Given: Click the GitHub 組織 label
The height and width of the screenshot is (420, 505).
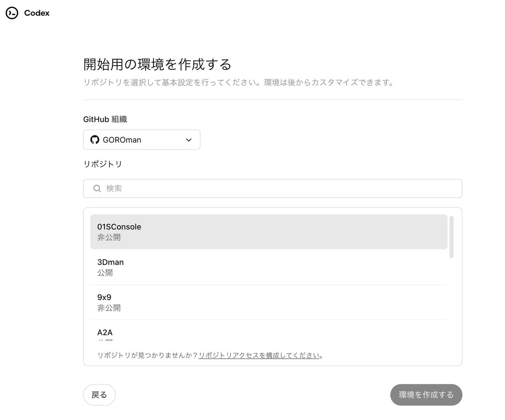Looking at the screenshot, I should tap(105, 119).
